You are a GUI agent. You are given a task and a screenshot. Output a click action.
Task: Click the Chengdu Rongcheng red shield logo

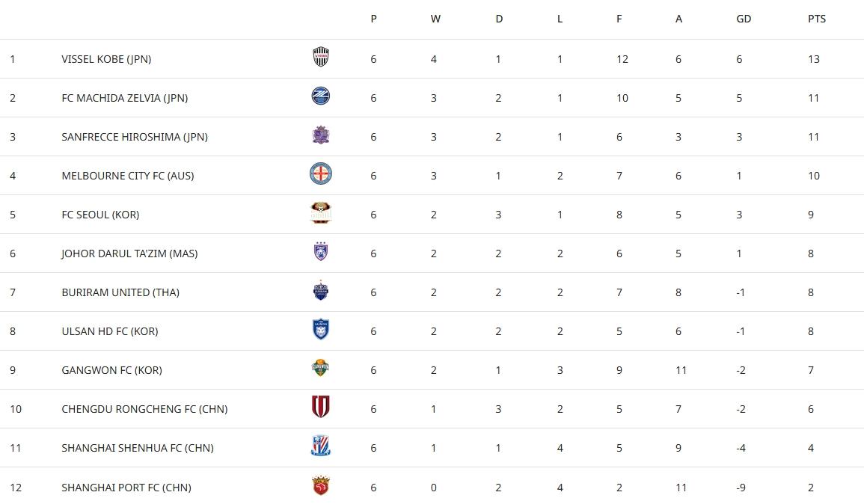pyautogui.click(x=321, y=408)
